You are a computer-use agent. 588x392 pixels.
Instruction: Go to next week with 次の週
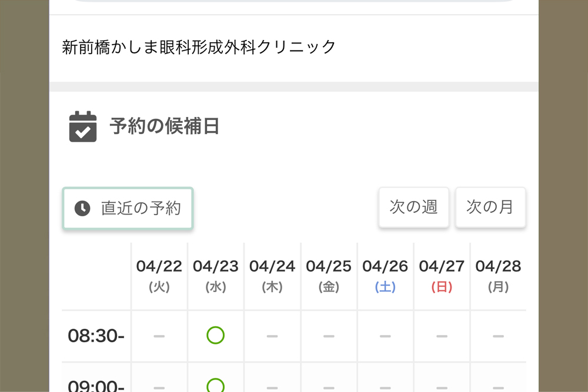413,207
